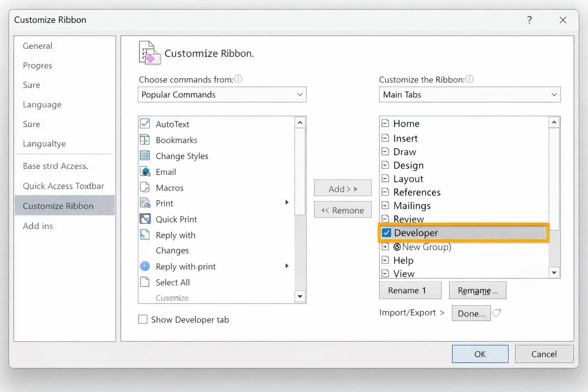588x392 pixels.
Task: Click info icon beside Choose commands from
Action: [x=238, y=79]
